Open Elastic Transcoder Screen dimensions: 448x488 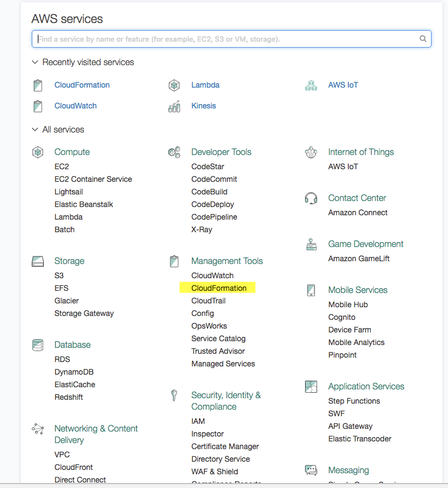[360, 439]
